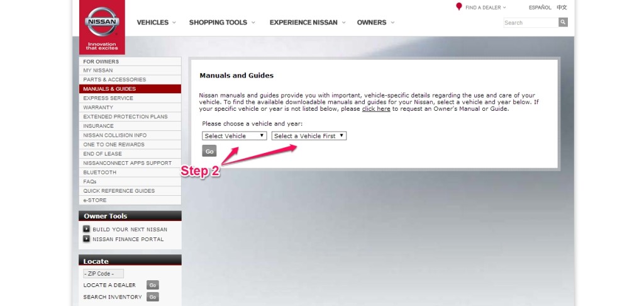The height and width of the screenshot is (306, 644).
Task: Open Quick Reference Guides item
Action: pyautogui.click(x=130, y=191)
